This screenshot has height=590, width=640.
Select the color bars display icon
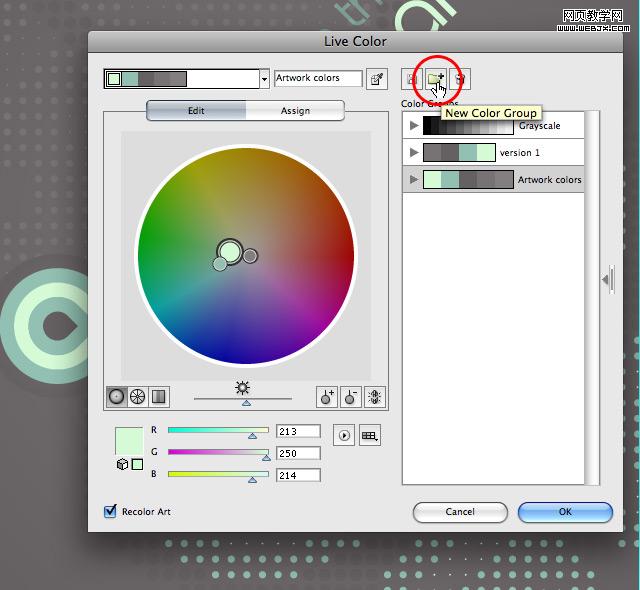pyautogui.click(x=159, y=397)
